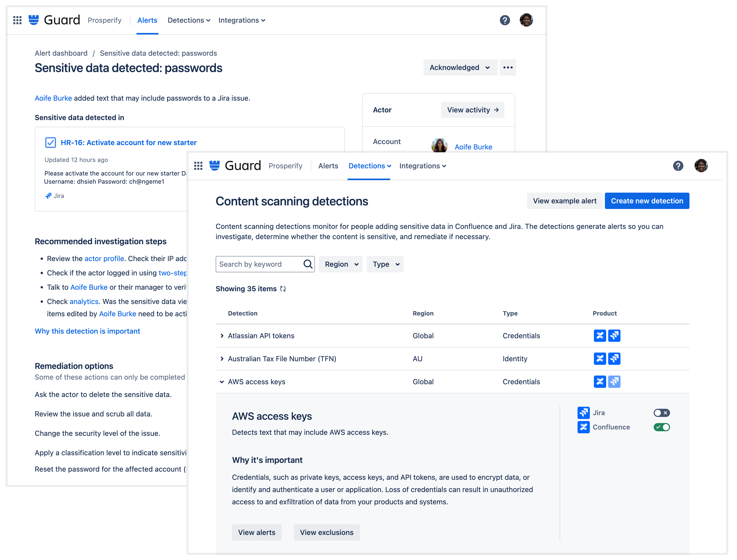
Task: Click the Confluence product icon on Atlassian API tokens row
Action: tap(600, 336)
